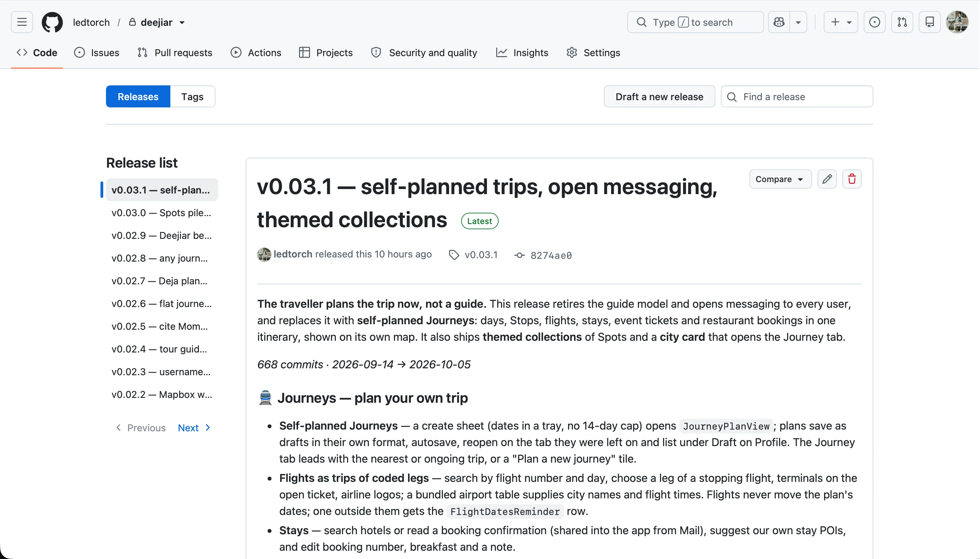980x559 pixels.
Task: Select v0.02.6 — flat journe... release
Action: pos(162,303)
